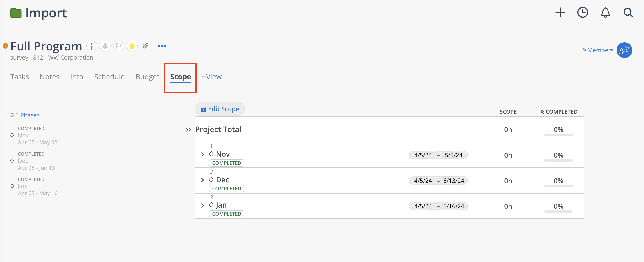Screen dimensions: 644x262
Task: Select Nov phase in sidebar list
Action: point(23,135)
